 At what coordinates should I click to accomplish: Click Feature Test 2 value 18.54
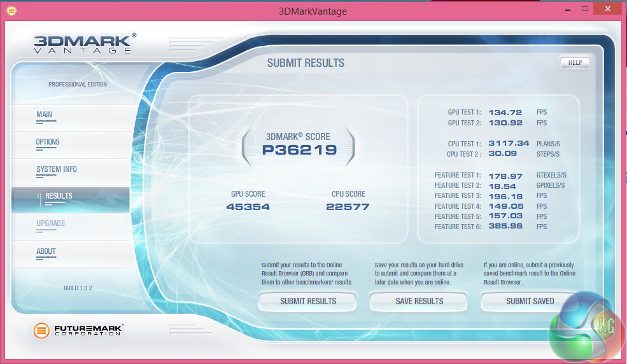point(502,186)
